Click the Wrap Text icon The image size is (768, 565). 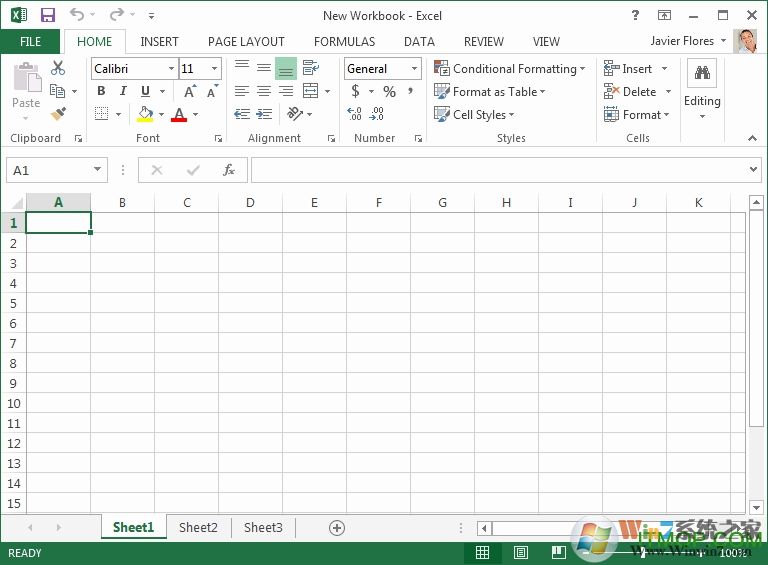(311, 68)
